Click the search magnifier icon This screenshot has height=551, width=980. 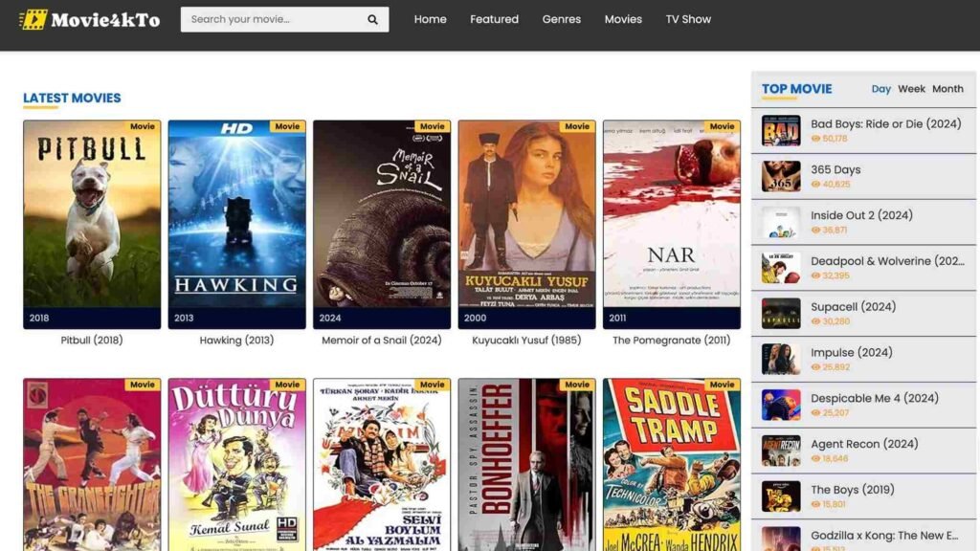point(372,19)
